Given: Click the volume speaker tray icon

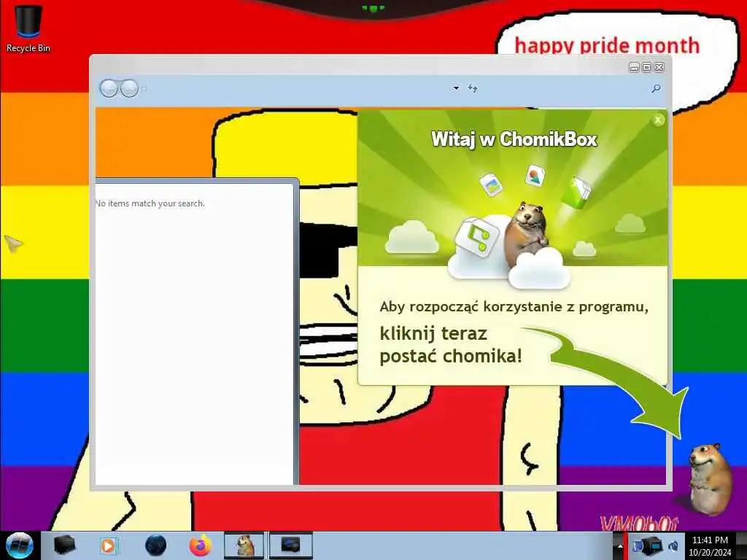Looking at the screenshot, I should coord(673,546).
